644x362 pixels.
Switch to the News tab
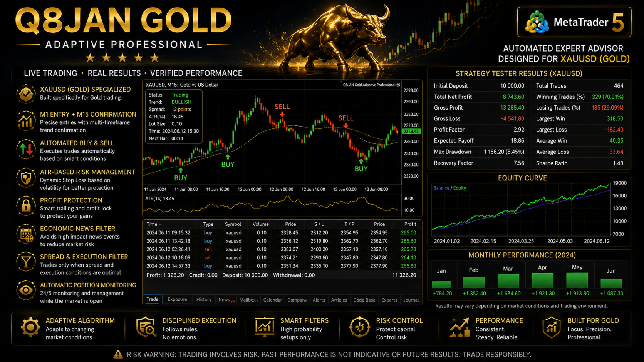tap(226, 300)
